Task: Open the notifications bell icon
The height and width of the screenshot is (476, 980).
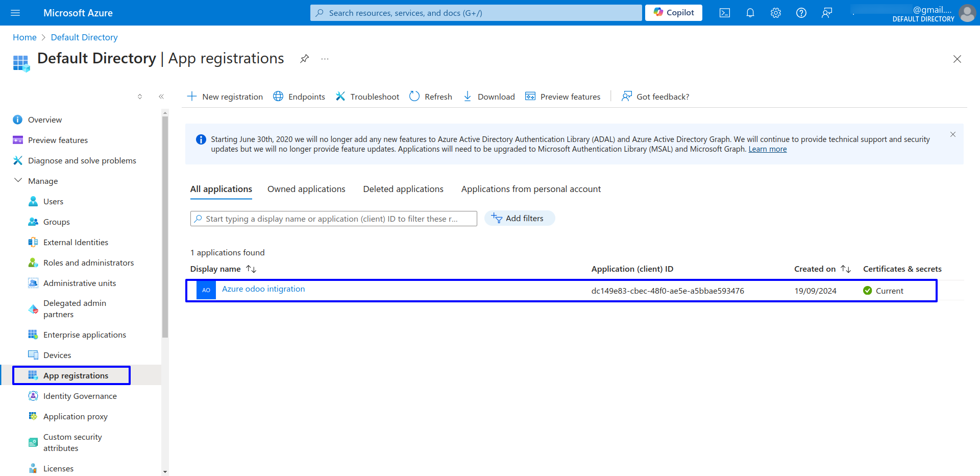Action: pyautogui.click(x=750, y=13)
